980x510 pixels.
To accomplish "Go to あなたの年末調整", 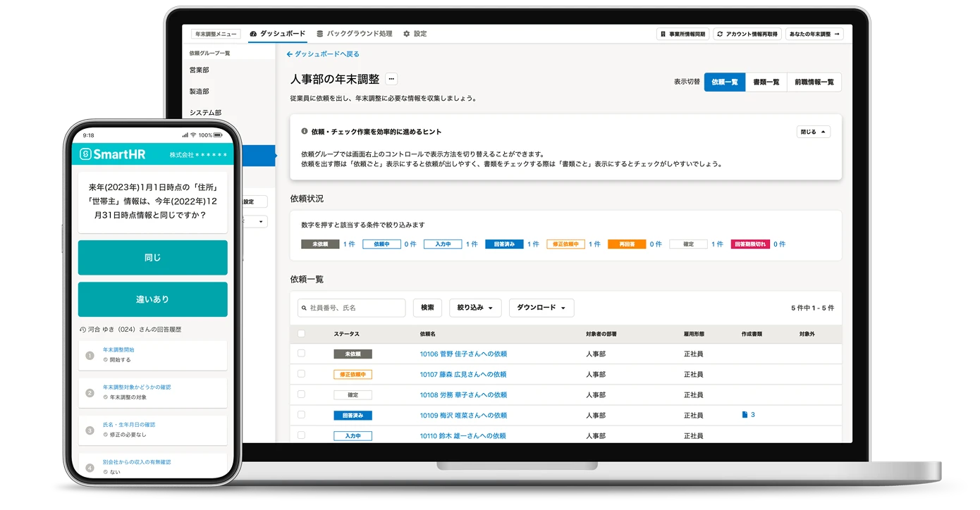I will pyautogui.click(x=814, y=34).
